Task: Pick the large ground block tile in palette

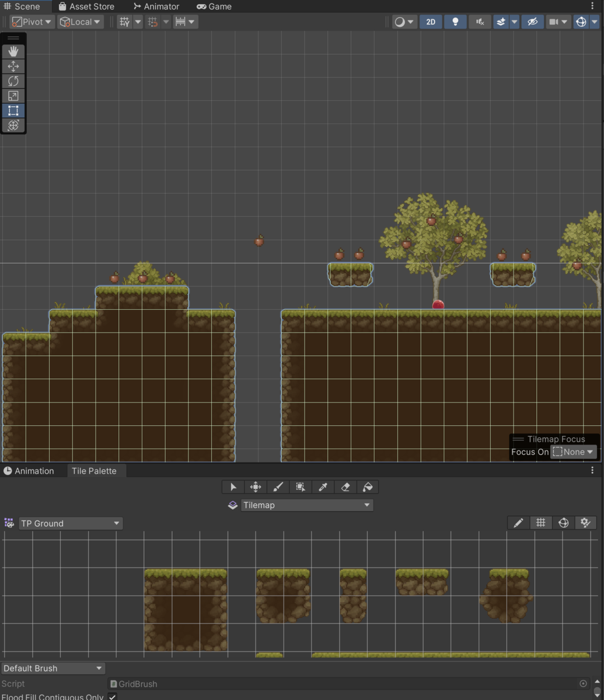Action: (x=186, y=610)
